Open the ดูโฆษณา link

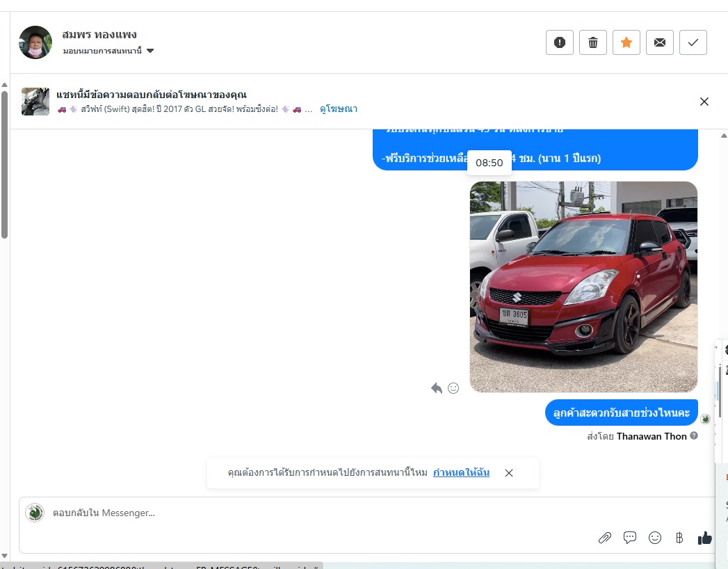click(x=339, y=109)
